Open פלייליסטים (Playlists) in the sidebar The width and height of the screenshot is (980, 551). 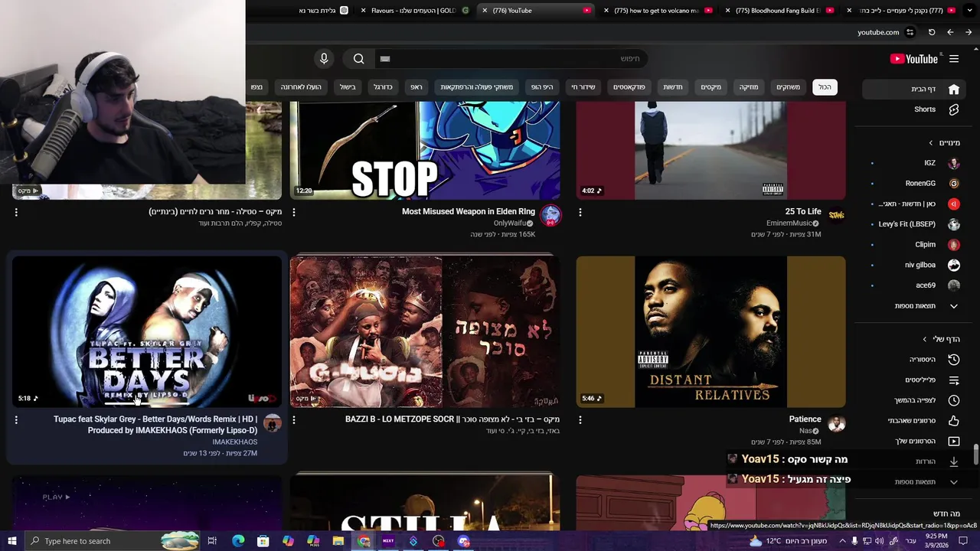[x=913, y=380]
